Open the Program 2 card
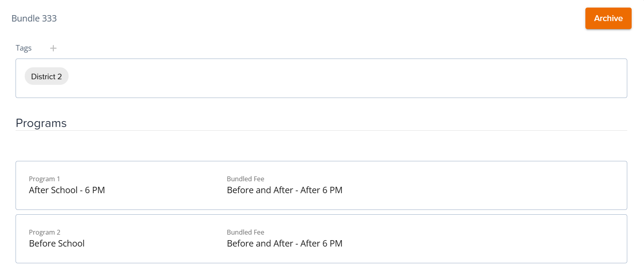This screenshot has height=280, width=644. pyautogui.click(x=321, y=239)
